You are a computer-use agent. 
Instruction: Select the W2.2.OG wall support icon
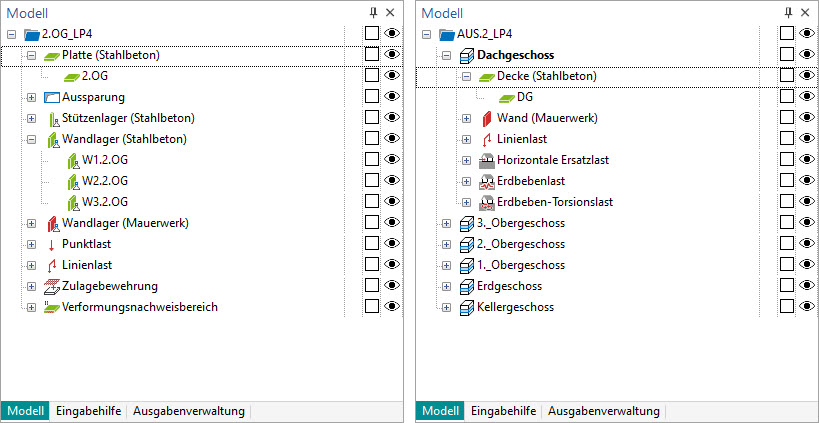(71, 181)
